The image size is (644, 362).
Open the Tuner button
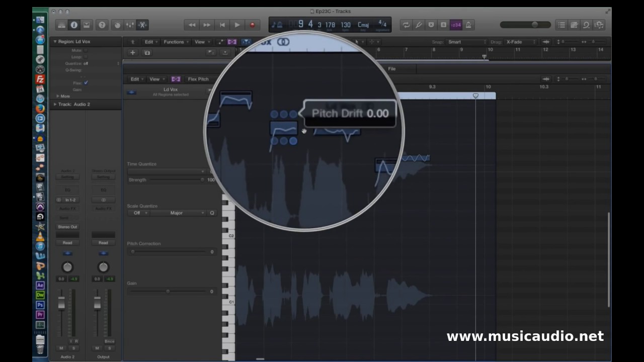tap(419, 25)
